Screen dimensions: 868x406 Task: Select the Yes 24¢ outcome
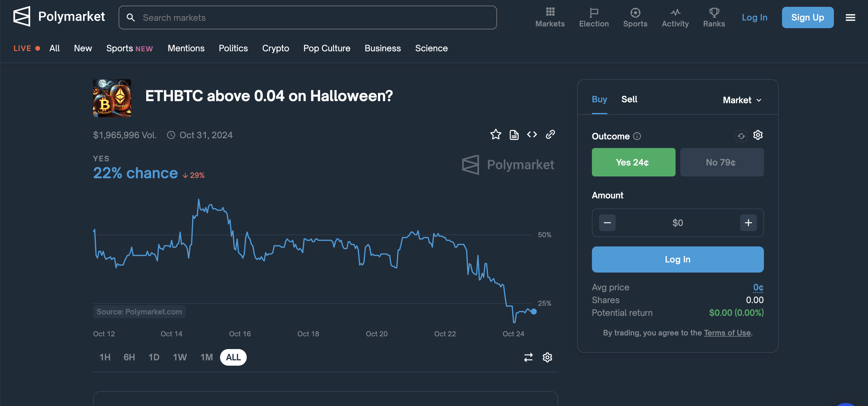633,162
